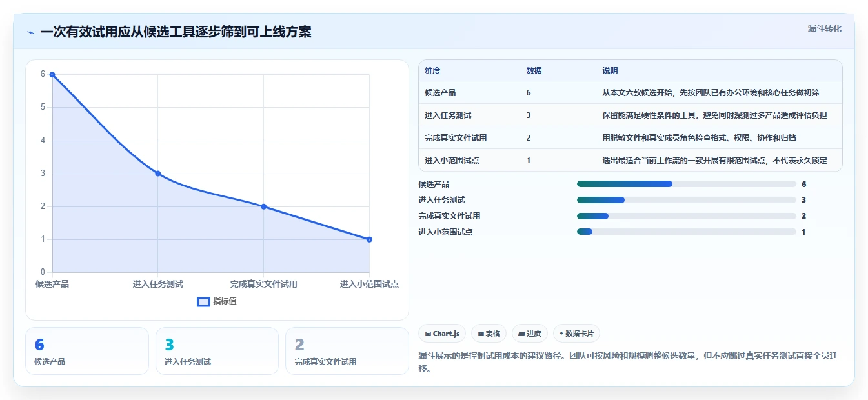
Task: Select the 表格 tag chip
Action: pos(489,334)
